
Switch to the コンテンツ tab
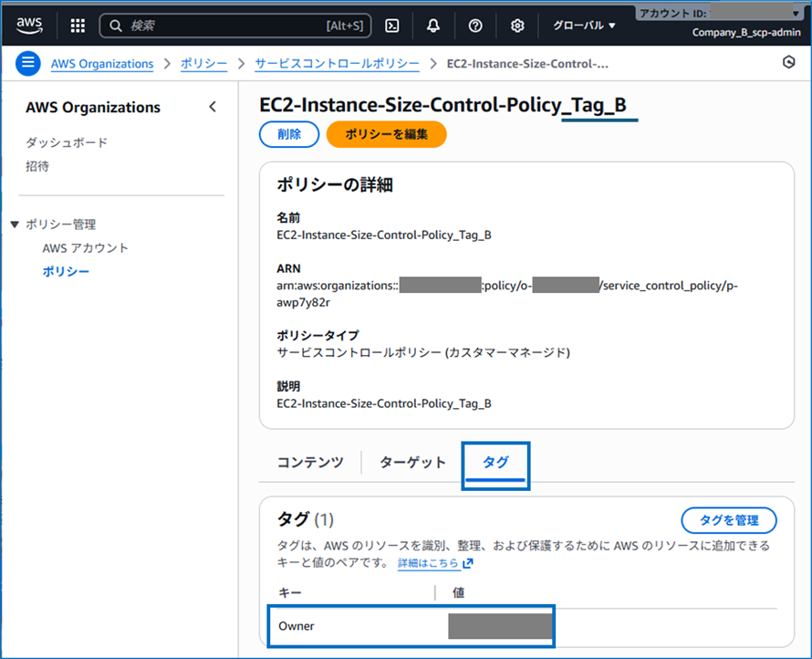pos(308,462)
